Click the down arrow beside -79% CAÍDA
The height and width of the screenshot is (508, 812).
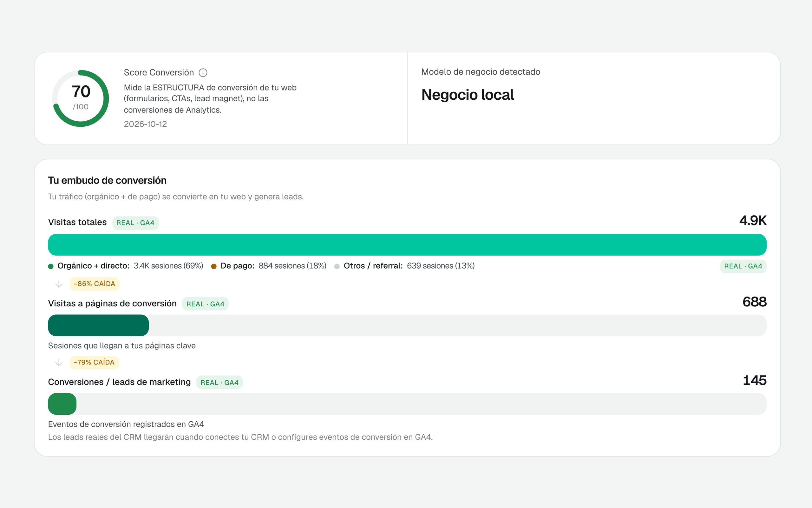[x=59, y=363]
